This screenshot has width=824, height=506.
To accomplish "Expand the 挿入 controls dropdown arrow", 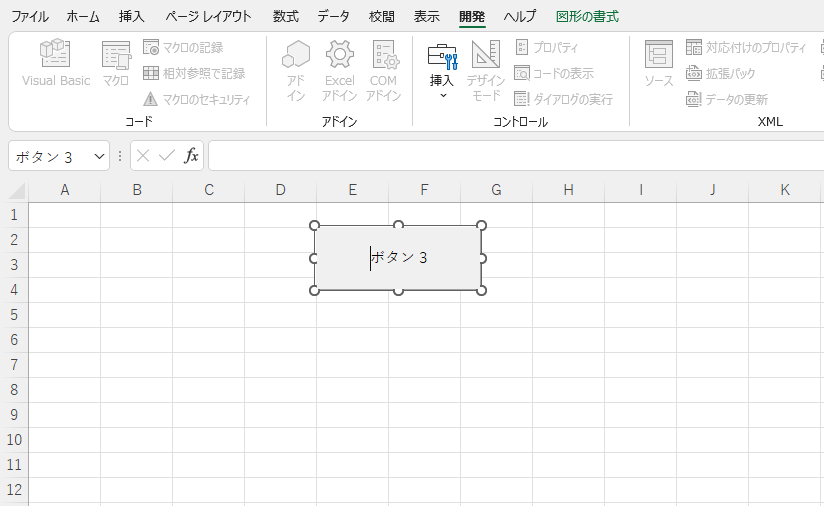I will coord(443,96).
